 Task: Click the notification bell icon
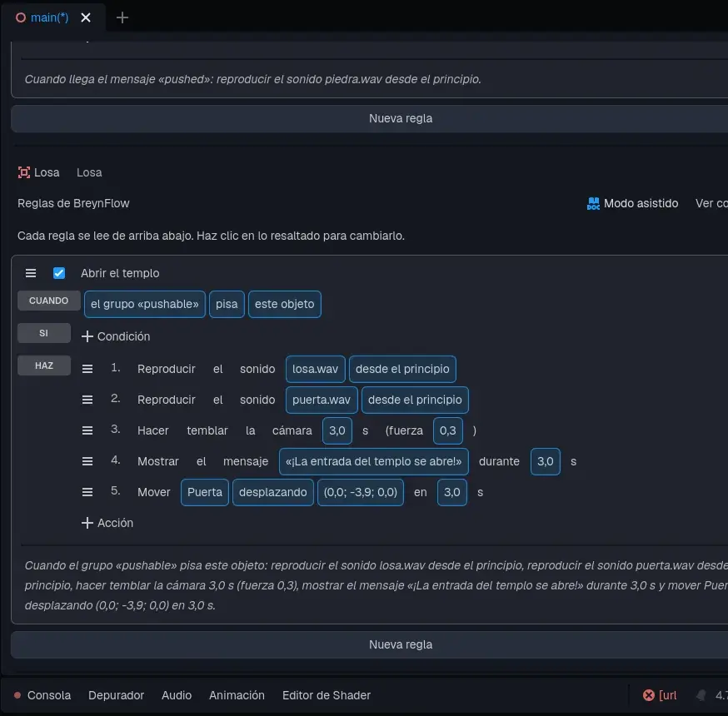pyautogui.click(x=701, y=695)
